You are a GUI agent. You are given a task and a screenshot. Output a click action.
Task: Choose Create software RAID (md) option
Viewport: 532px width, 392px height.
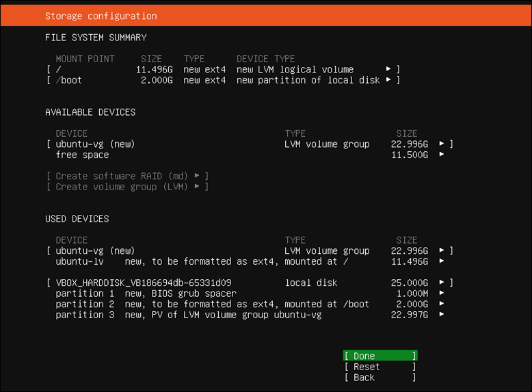(127, 176)
